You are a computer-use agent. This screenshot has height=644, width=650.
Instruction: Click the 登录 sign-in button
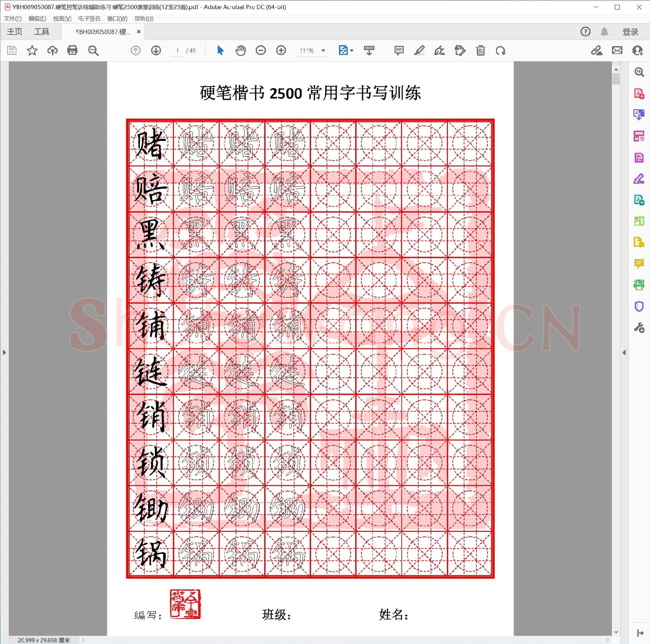tap(630, 31)
